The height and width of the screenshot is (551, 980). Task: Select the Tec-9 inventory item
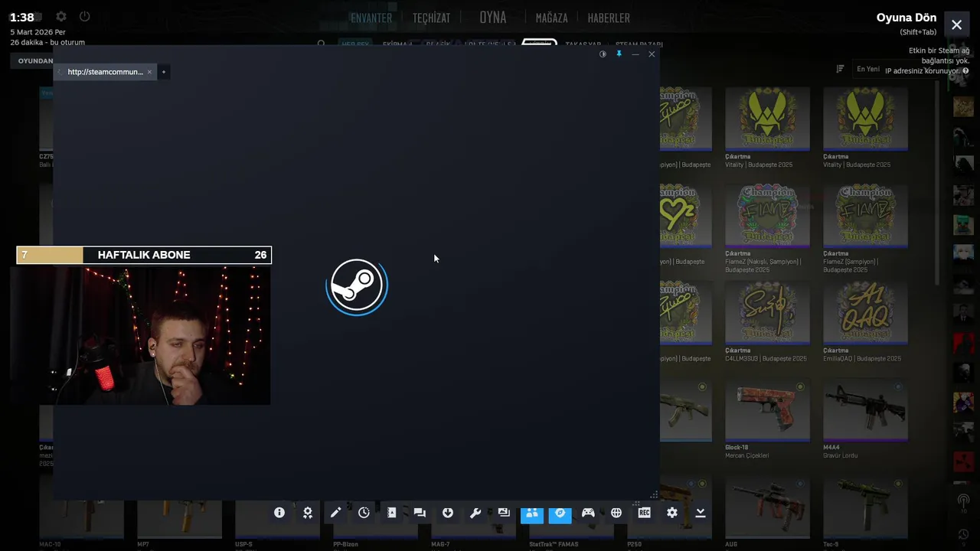click(865, 511)
